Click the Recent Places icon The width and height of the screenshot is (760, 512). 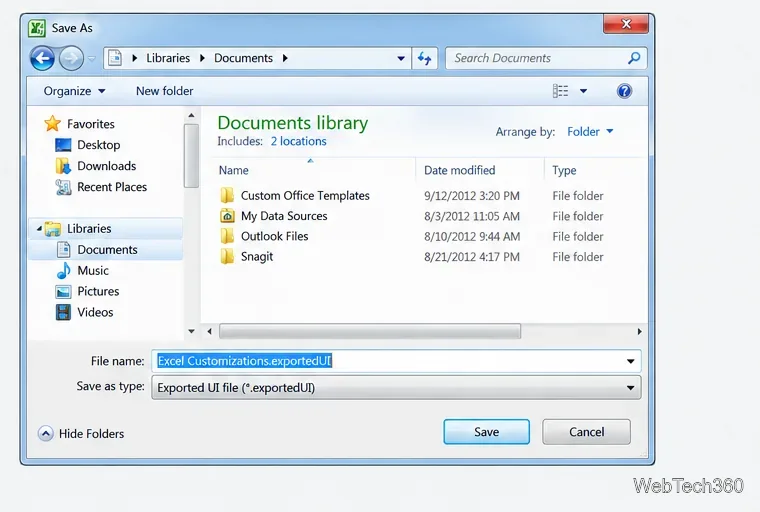[63, 187]
